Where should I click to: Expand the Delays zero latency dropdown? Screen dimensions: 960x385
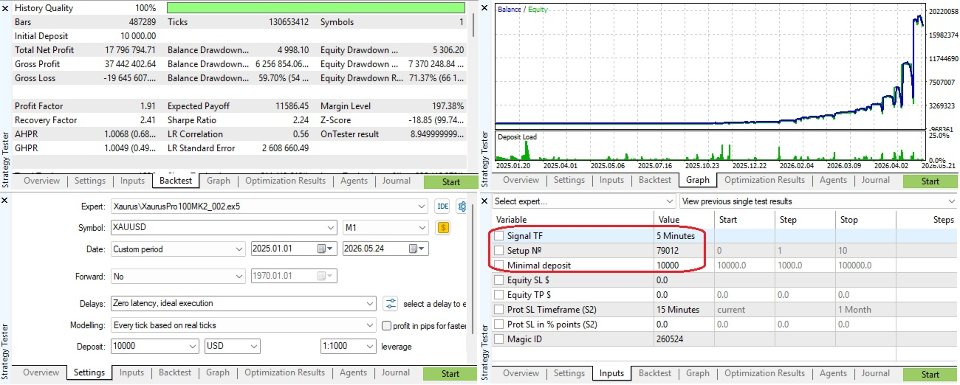click(370, 304)
